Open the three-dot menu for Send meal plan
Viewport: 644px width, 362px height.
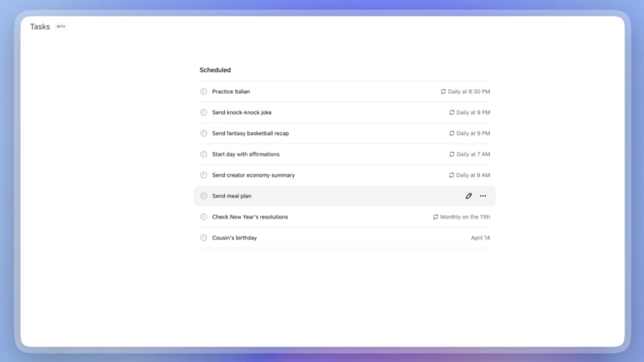[483, 196]
